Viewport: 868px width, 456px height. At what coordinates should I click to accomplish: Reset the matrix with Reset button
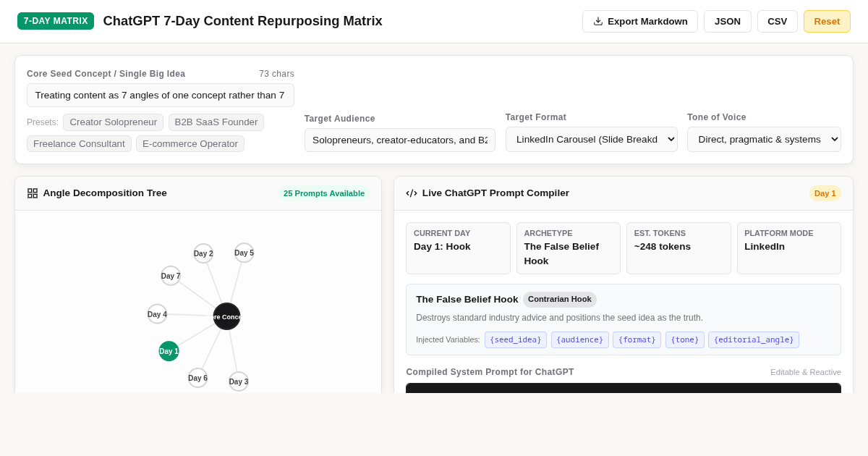click(827, 21)
